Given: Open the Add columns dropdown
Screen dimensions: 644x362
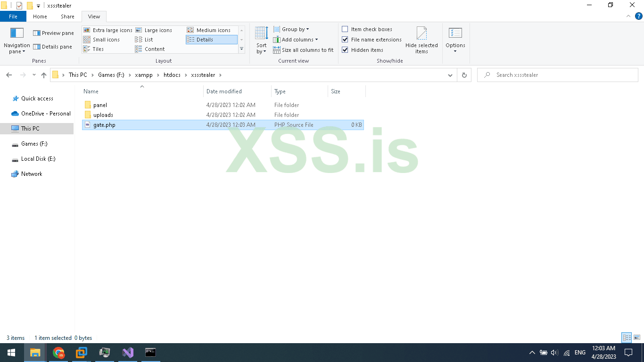Looking at the screenshot, I should point(296,40).
